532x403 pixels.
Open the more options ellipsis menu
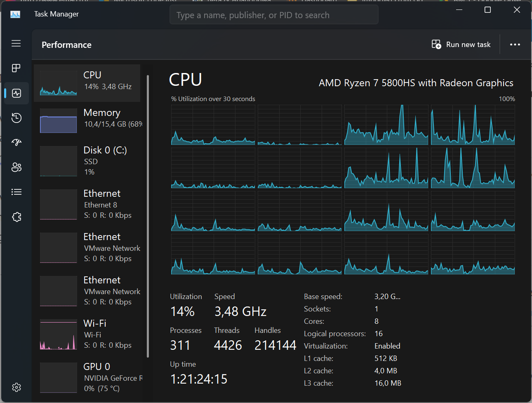click(515, 44)
